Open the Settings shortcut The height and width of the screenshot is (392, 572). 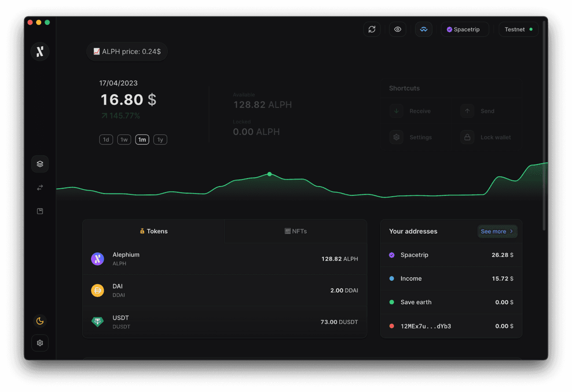[417, 137]
